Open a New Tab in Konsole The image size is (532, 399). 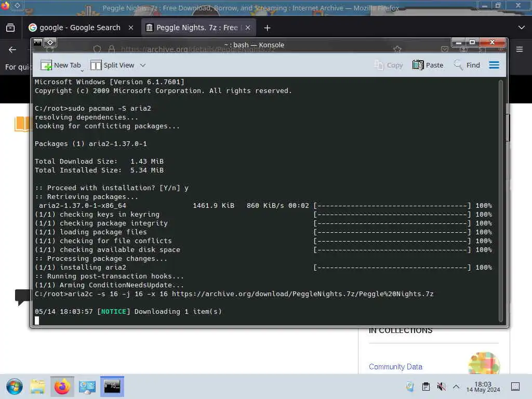pos(61,65)
